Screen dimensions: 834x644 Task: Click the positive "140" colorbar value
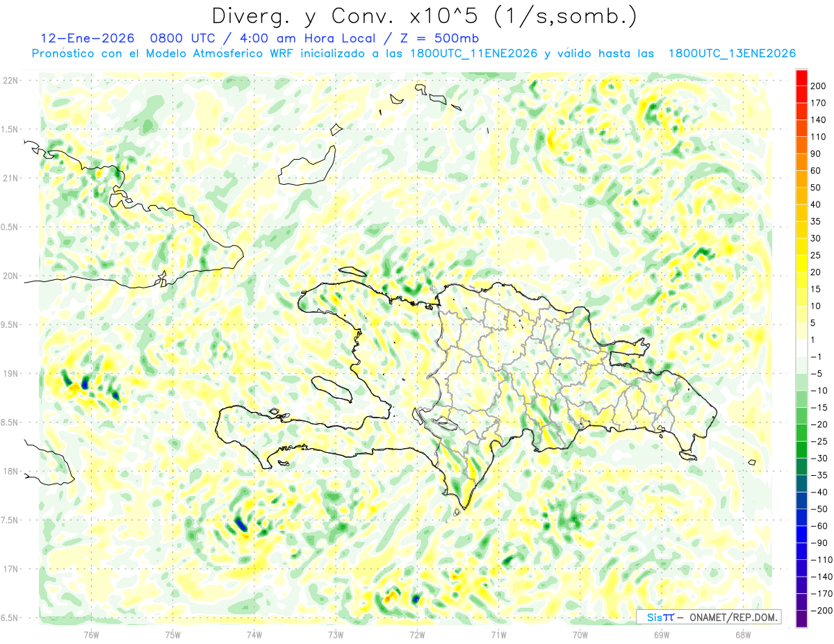pos(819,120)
